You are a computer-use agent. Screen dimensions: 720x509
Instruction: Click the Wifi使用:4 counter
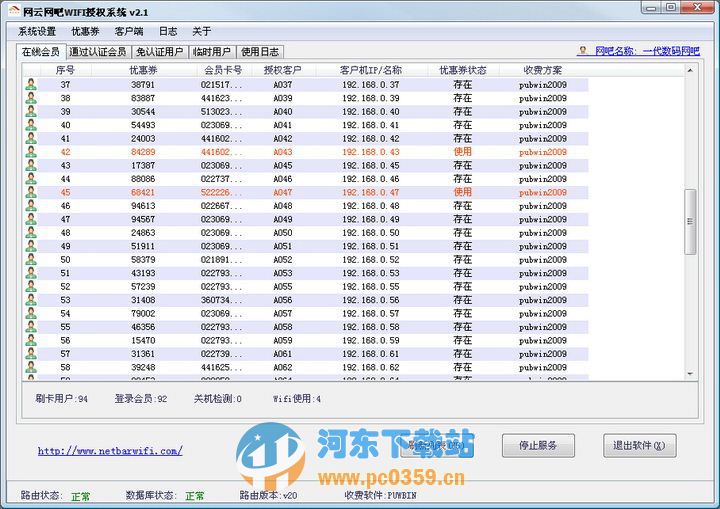[297, 399]
